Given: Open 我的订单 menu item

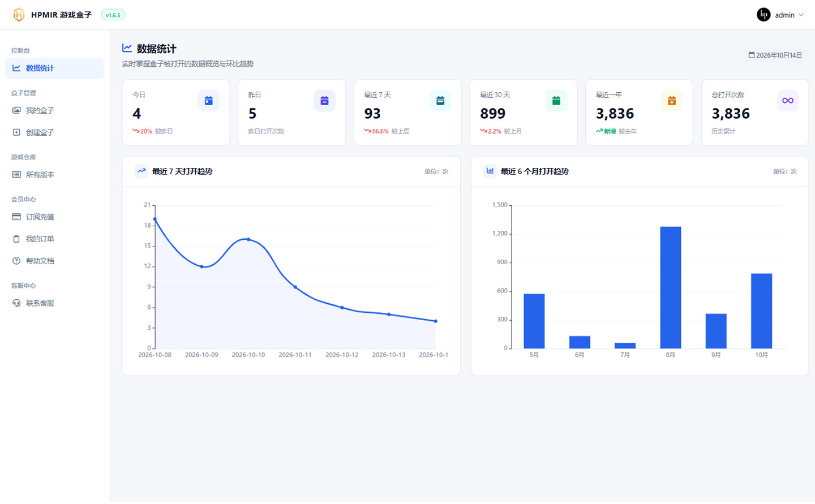Looking at the screenshot, I should (x=54, y=239).
